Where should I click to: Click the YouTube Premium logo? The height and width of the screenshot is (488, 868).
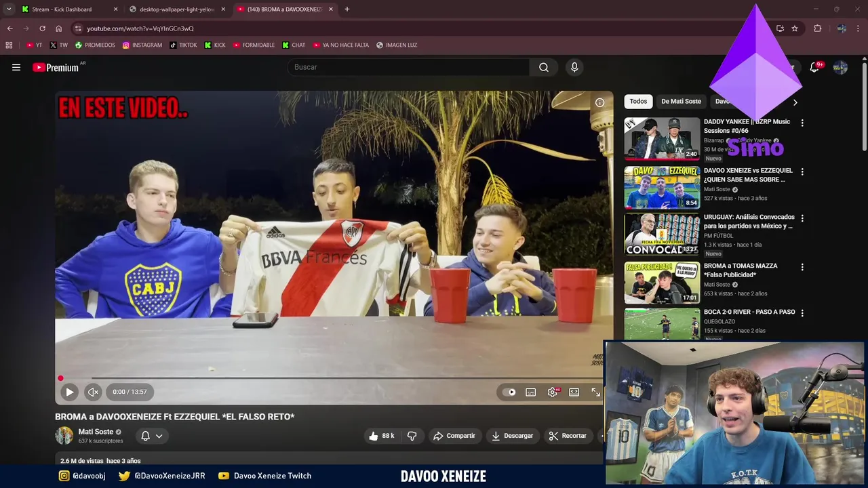click(56, 67)
